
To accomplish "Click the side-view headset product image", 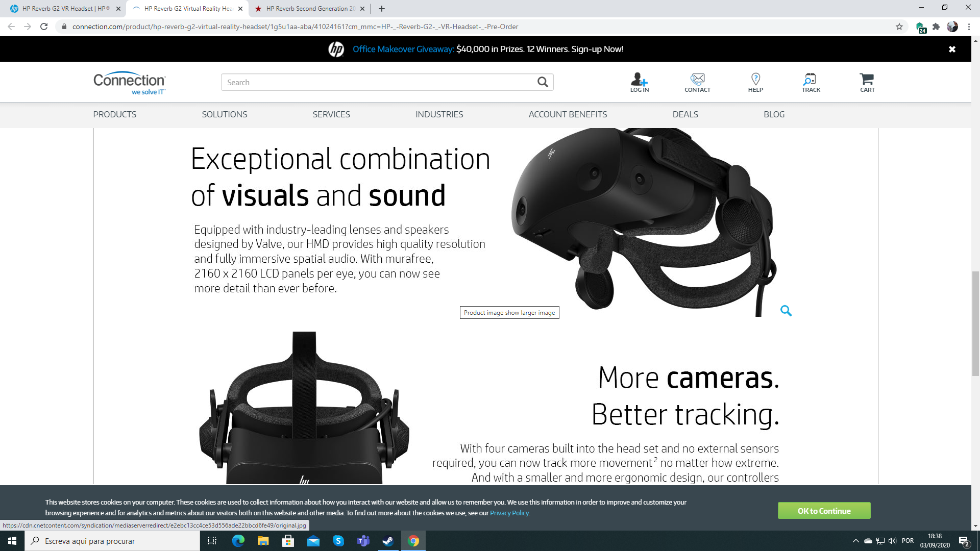I will click(x=643, y=222).
